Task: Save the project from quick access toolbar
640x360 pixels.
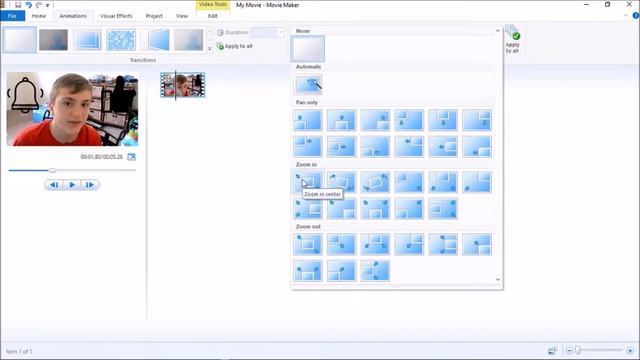Action: (18, 5)
